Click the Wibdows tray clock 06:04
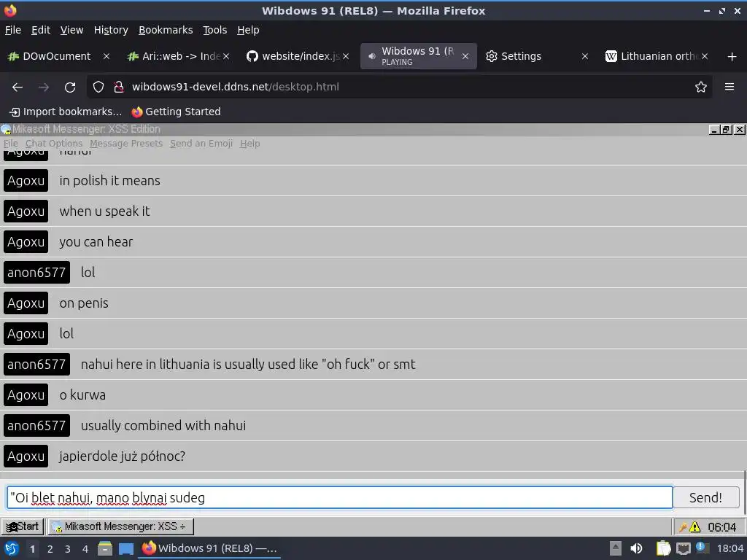This screenshot has width=747, height=560. coord(721,527)
